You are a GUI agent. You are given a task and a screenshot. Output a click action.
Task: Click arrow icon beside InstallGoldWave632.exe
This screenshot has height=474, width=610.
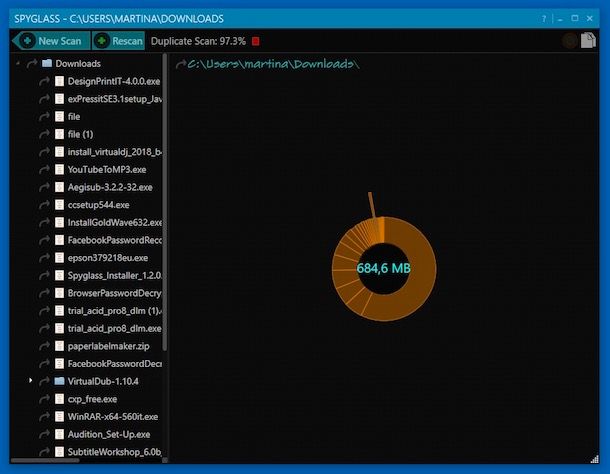(44, 223)
